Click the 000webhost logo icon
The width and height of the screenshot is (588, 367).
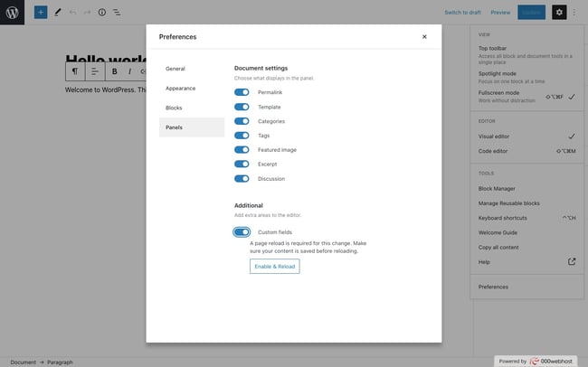tap(535, 361)
